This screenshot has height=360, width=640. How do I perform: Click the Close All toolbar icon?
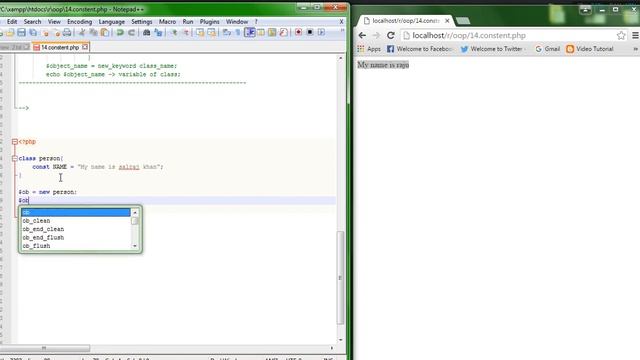point(57,32)
